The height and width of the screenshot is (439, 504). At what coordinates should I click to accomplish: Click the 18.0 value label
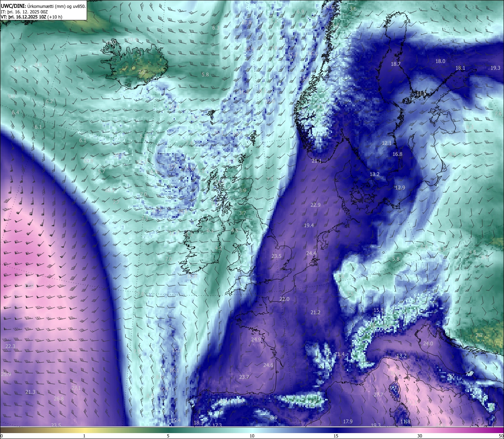point(440,61)
